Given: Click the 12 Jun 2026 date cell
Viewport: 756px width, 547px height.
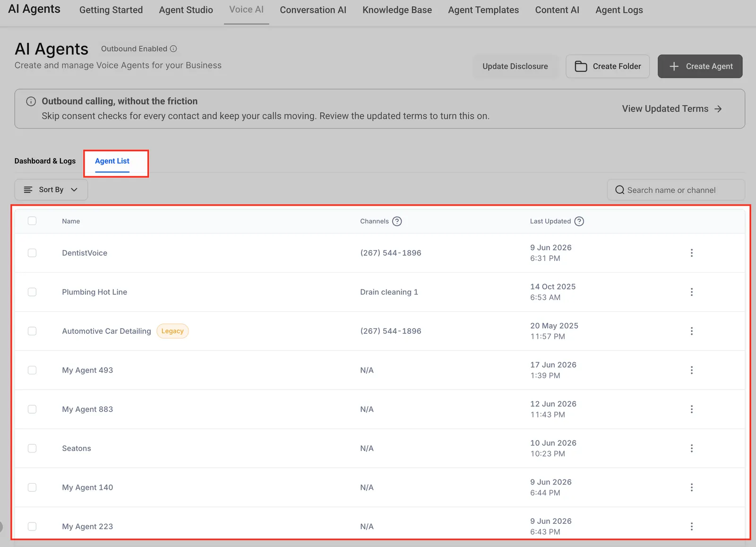Looking at the screenshot, I should point(553,409).
